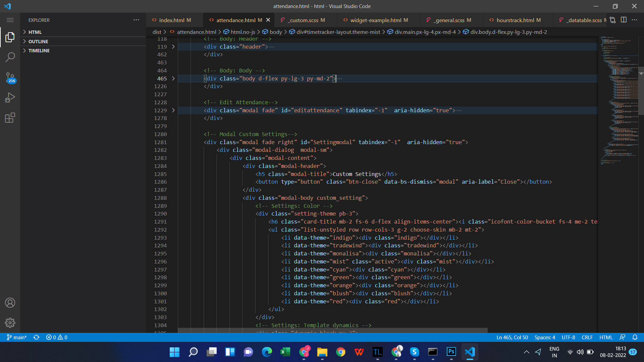Image resolution: width=644 pixels, height=362 pixels.
Task: Expand the TIMELINE section
Action: pos(39,51)
